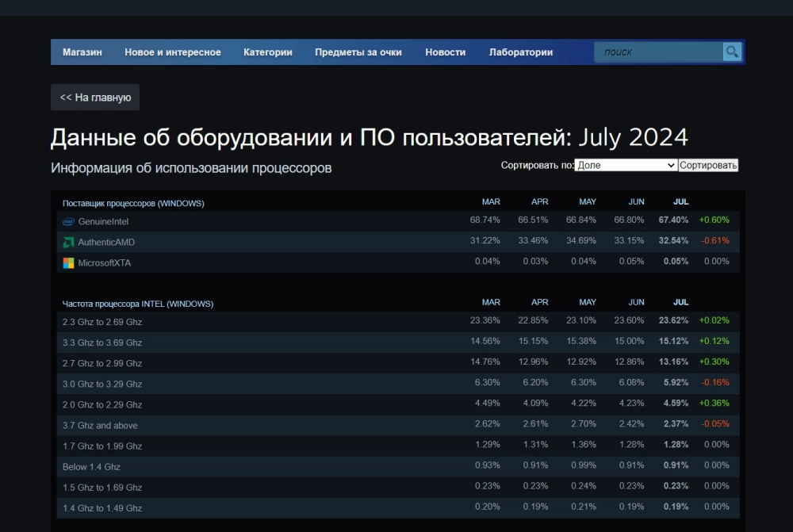This screenshot has height=532, width=793.
Task: Open the "Доле" sort-by dropdown
Action: 626,165
